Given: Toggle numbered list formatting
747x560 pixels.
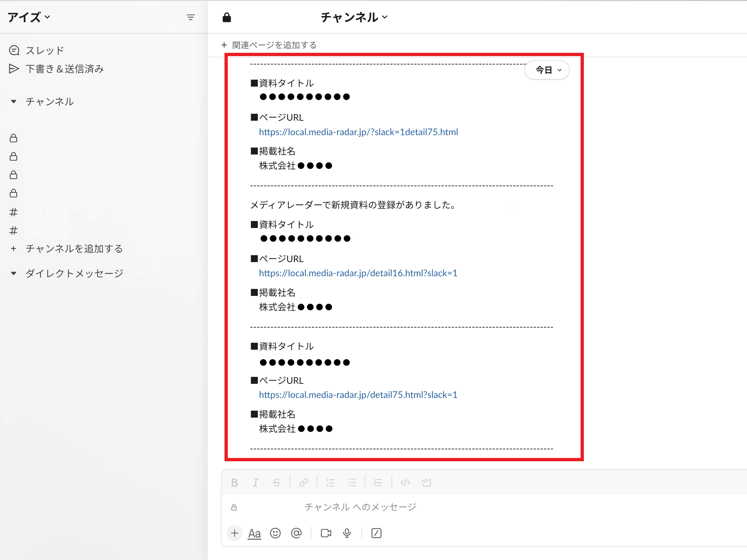Looking at the screenshot, I should [330, 482].
